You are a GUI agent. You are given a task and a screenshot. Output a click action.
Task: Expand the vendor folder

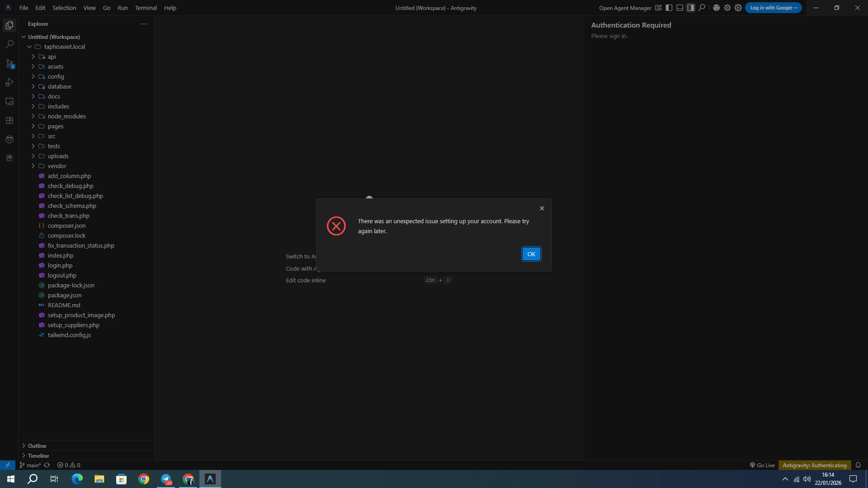(33, 166)
